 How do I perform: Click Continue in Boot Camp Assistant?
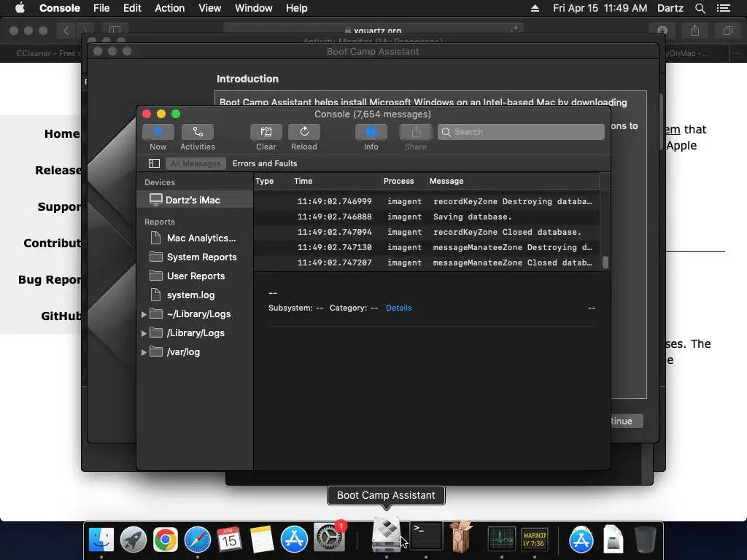627,421
